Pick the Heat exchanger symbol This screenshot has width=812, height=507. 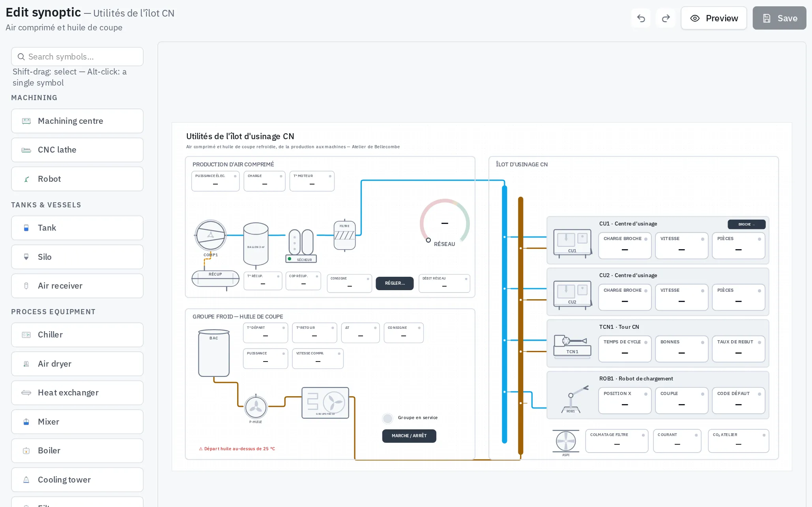point(77,393)
